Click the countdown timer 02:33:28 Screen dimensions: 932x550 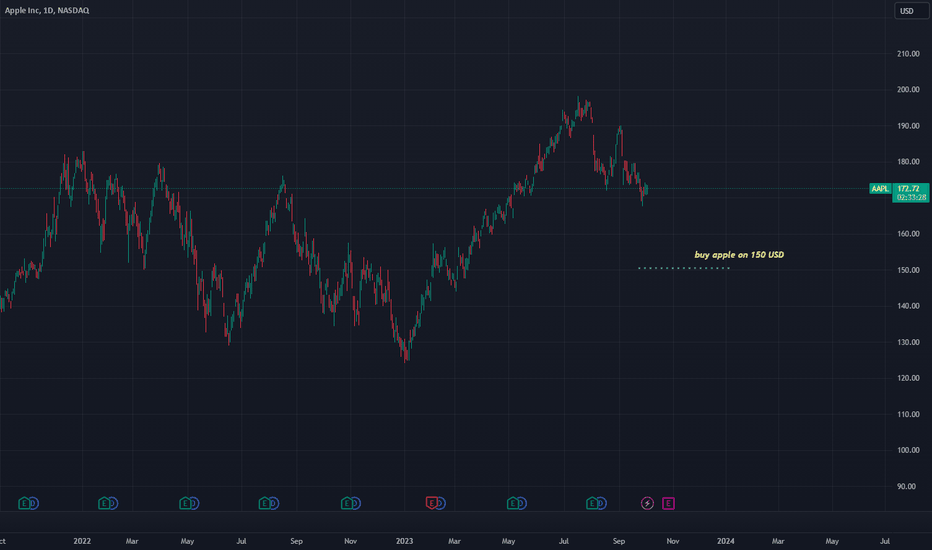(x=911, y=197)
